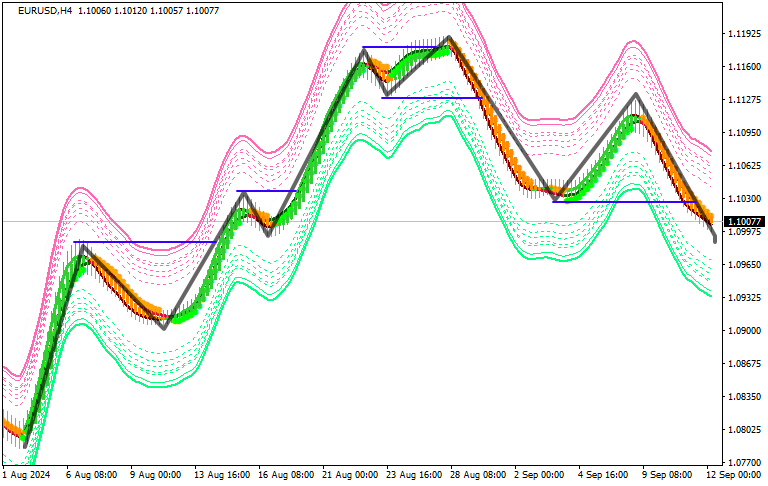Click the 6 Aug 08:00 time label
The width and height of the screenshot is (768, 486).
click(x=92, y=475)
